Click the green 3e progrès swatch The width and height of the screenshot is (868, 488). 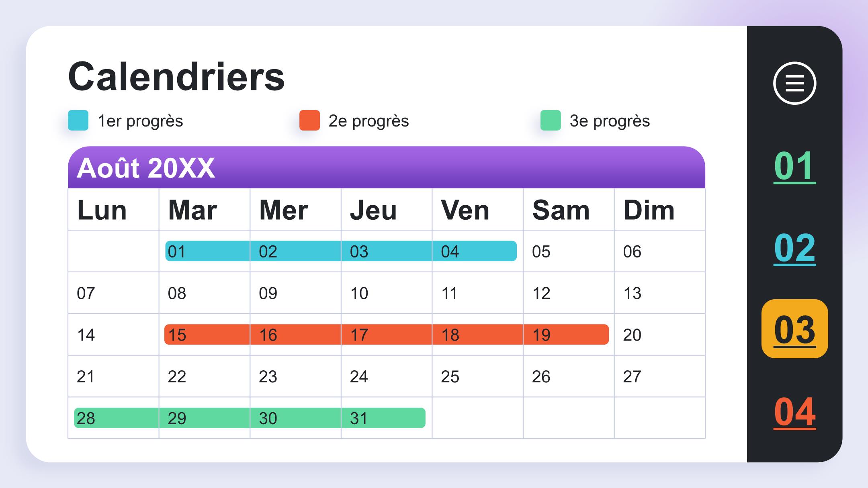click(551, 120)
